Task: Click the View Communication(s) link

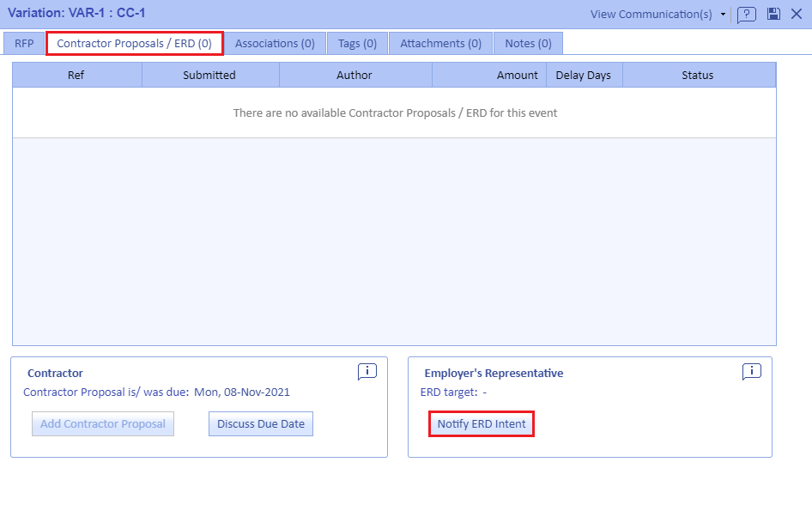Action: [x=651, y=15]
